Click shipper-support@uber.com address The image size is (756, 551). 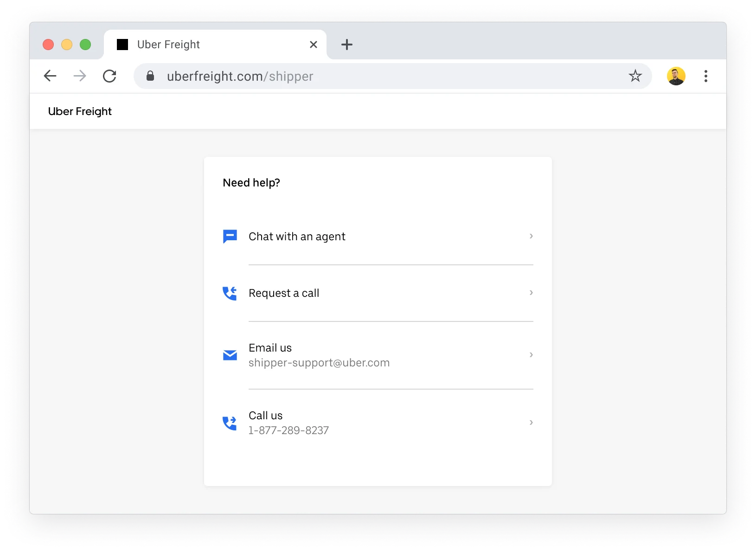point(319,363)
